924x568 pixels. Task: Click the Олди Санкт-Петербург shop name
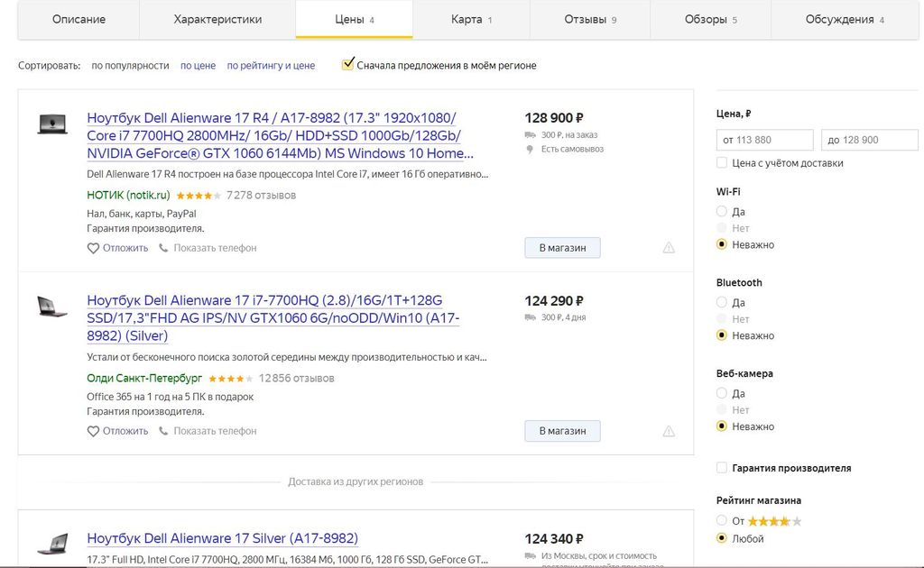click(144, 378)
